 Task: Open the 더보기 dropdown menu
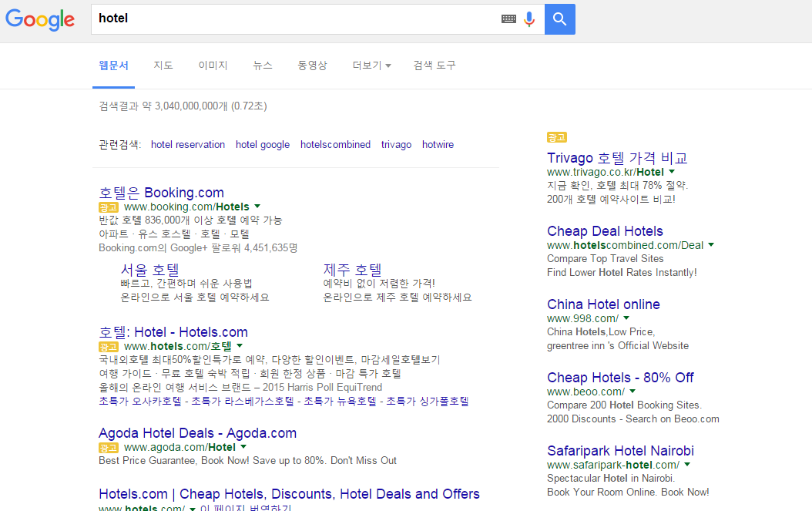coord(371,66)
